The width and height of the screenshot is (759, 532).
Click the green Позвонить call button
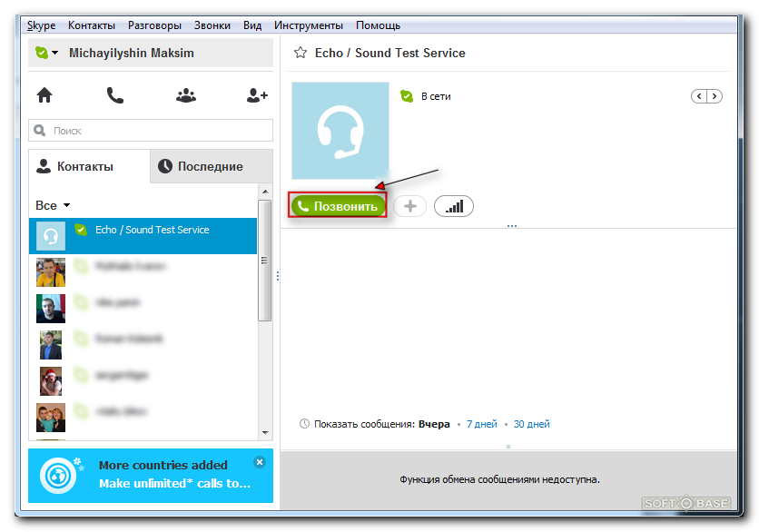tap(338, 206)
